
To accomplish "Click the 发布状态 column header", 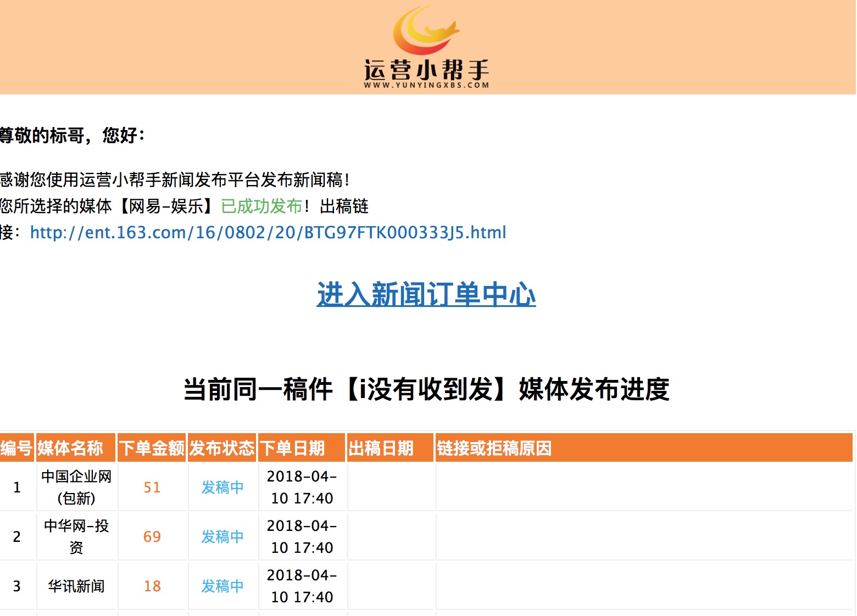I will (221, 449).
